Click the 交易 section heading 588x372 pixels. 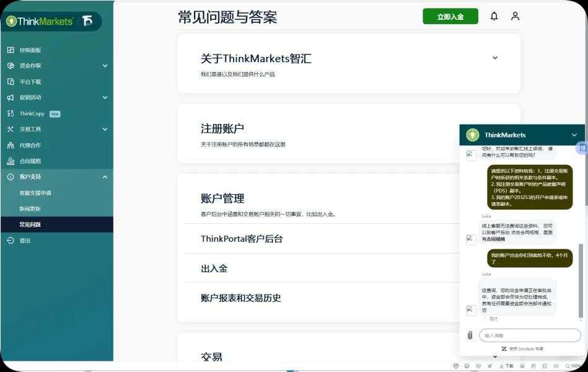click(211, 356)
